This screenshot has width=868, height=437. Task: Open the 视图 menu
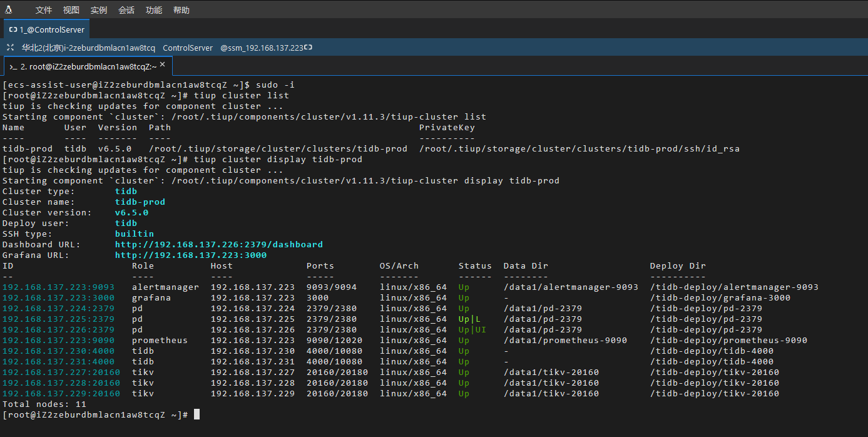click(x=71, y=10)
